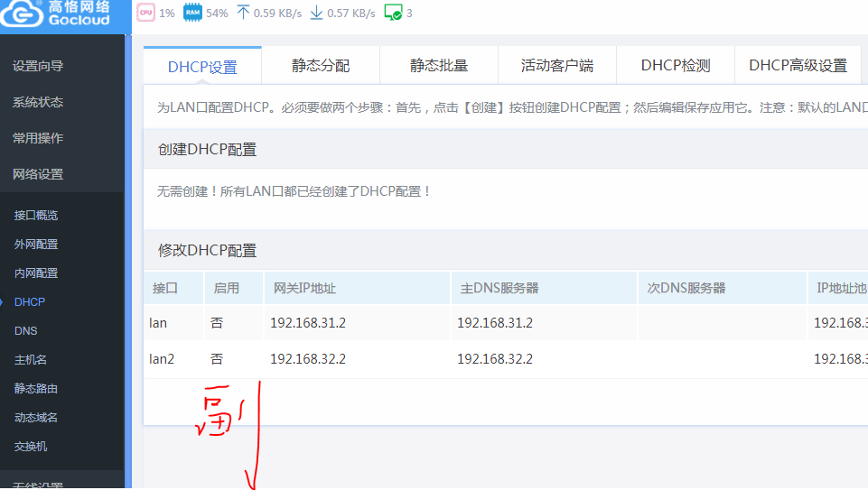Click the Gocloud logo

(x=55, y=14)
